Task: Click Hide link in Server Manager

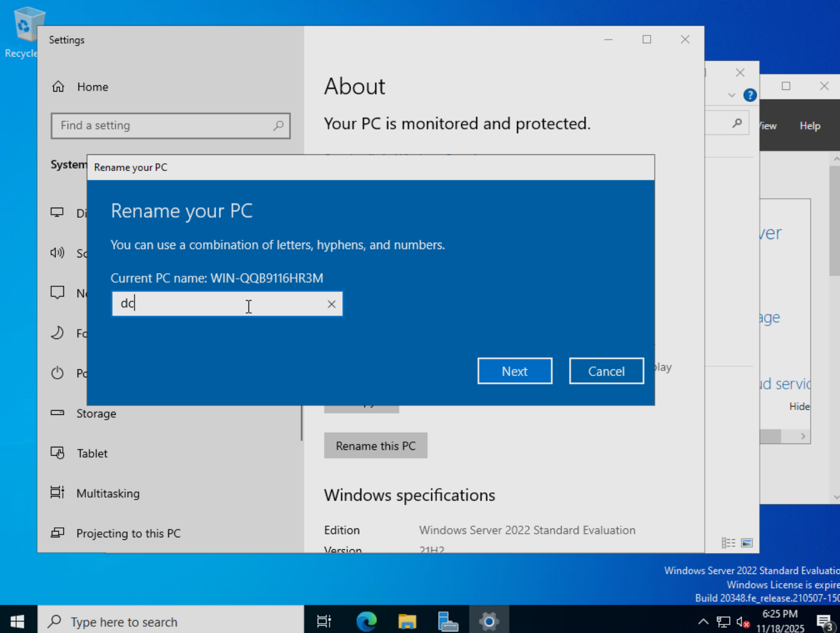Action: [x=799, y=406]
